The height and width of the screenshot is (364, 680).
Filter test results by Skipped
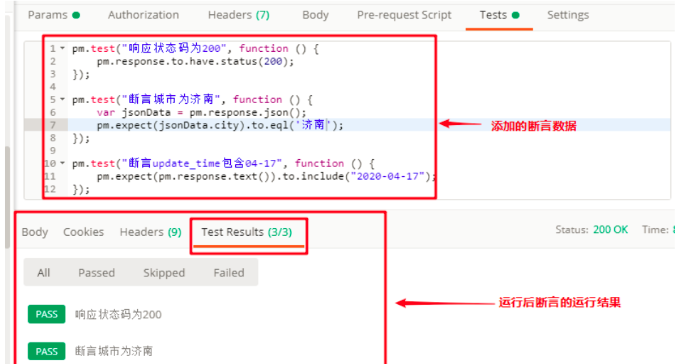164,273
